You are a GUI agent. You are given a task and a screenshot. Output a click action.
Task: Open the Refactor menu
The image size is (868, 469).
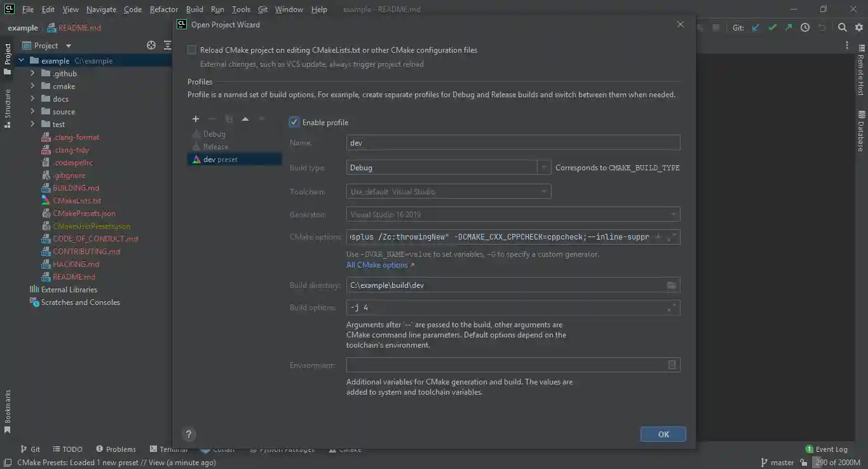pos(163,9)
